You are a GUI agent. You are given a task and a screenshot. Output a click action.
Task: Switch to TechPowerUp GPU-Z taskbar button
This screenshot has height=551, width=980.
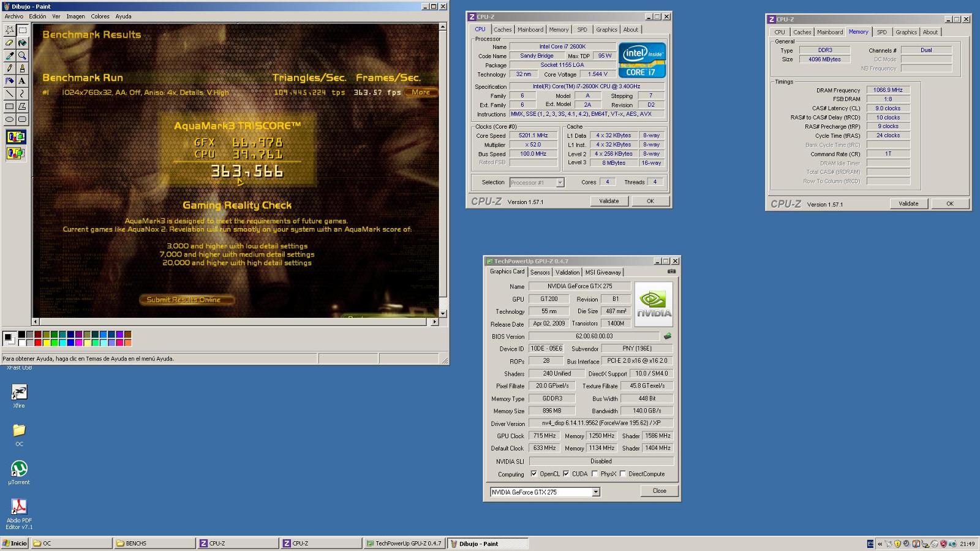coord(404,543)
